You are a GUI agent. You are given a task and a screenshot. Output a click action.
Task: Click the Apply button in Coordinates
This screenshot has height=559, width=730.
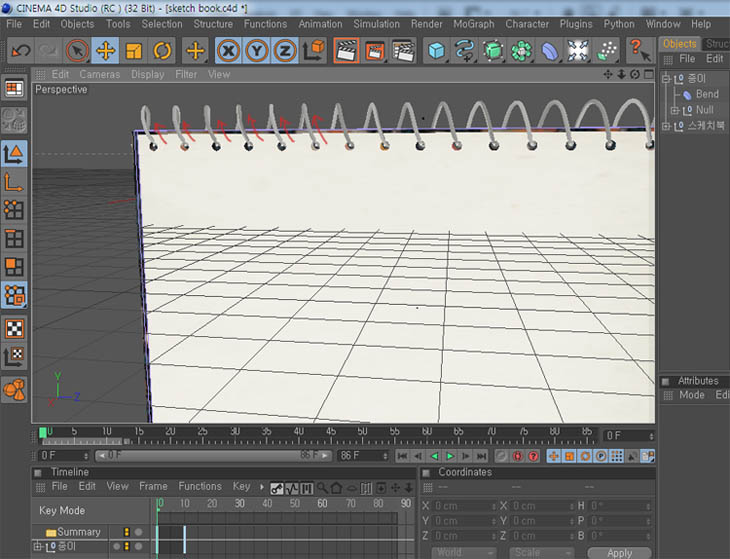pyautogui.click(x=619, y=553)
